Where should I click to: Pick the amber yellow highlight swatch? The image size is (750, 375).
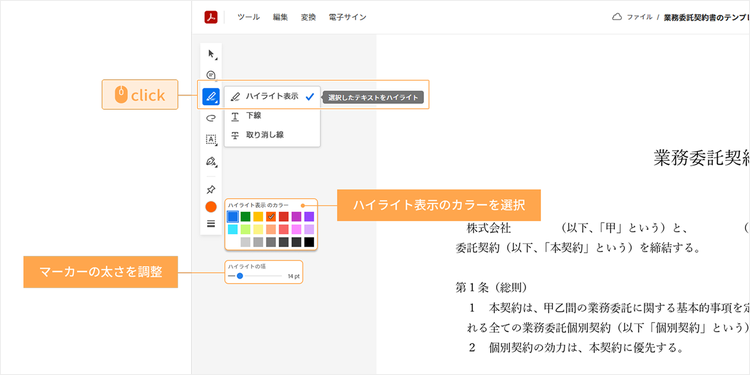tap(258, 217)
